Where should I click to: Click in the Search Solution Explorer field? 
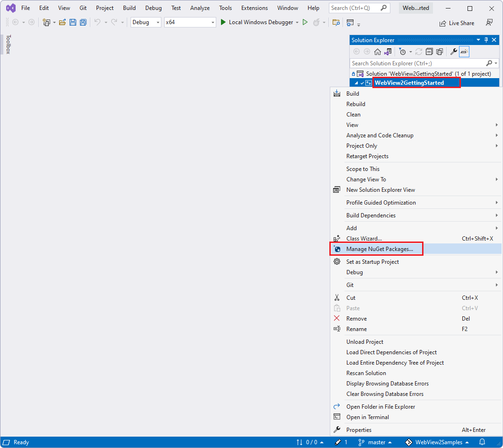416,63
